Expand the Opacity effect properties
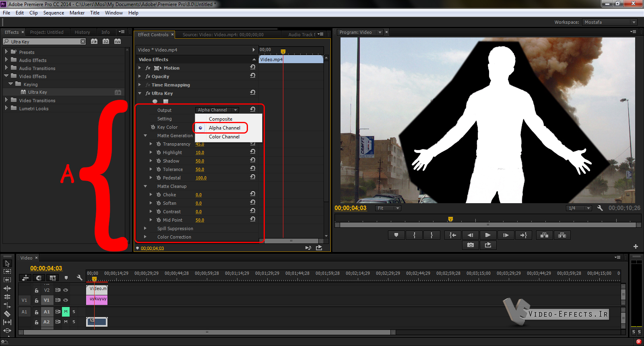This screenshot has width=644, height=346. pos(140,76)
